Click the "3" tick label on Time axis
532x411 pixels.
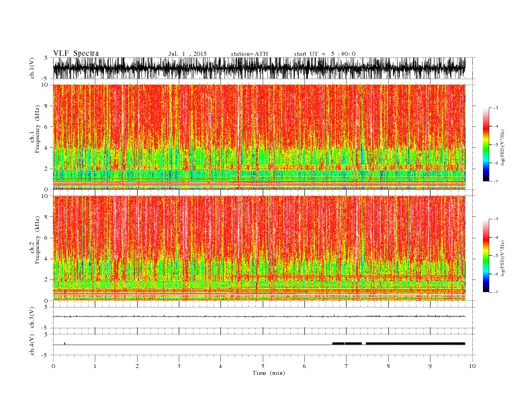point(179,366)
